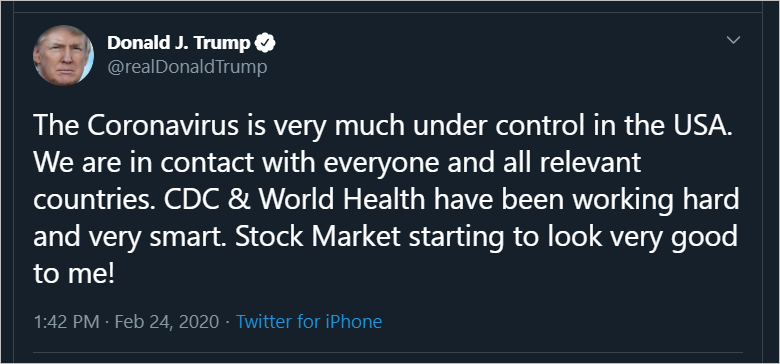The height and width of the screenshot is (364, 780).
Task: Click the @realDonaldTrump handle
Action: [187, 67]
